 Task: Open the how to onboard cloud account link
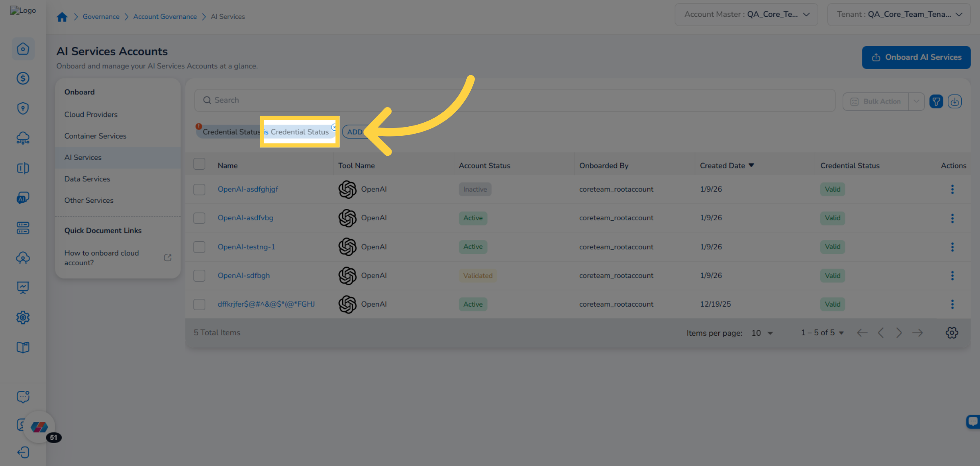(x=102, y=258)
